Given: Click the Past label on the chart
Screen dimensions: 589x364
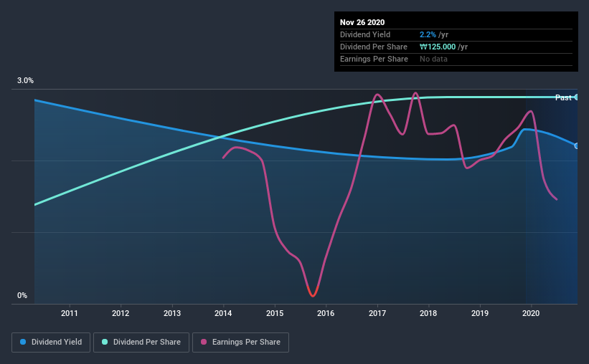Looking at the screenshot, I should [x=563, y=97].
